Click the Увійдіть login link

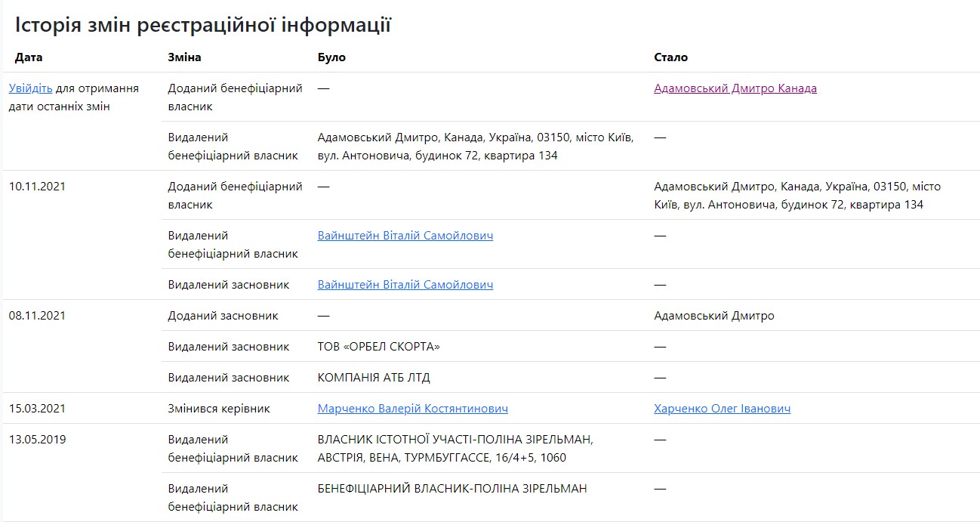(30, 88)
